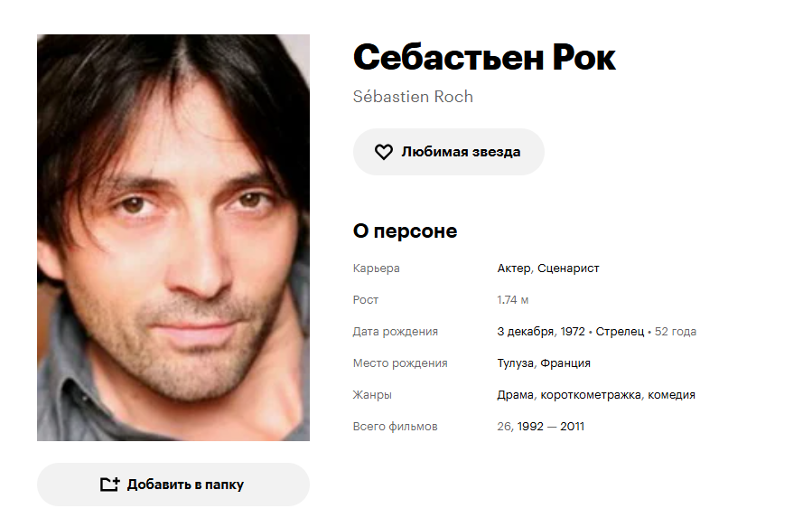The image size is (812, 518).
Task: Open the Тулуза birthplace link
Action: click(x=515, y=363)
